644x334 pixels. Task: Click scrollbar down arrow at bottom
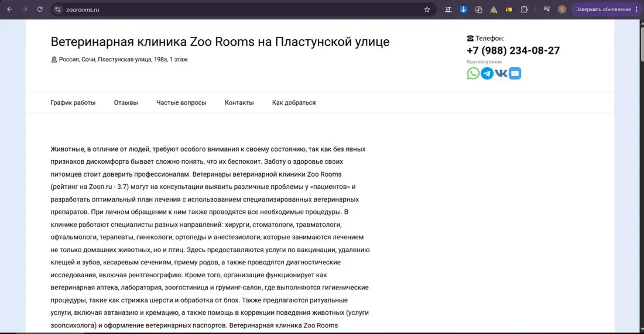642,330
